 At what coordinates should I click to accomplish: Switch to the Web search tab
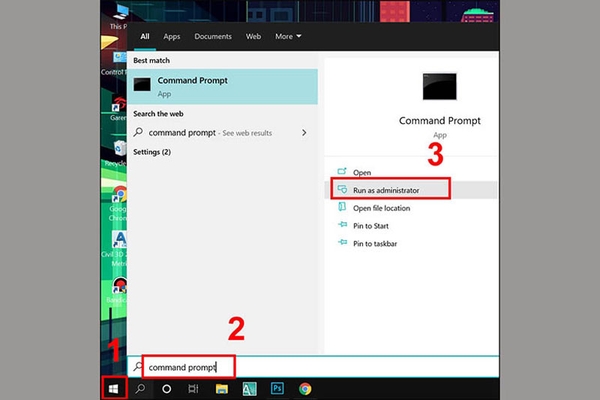(253, 36)
